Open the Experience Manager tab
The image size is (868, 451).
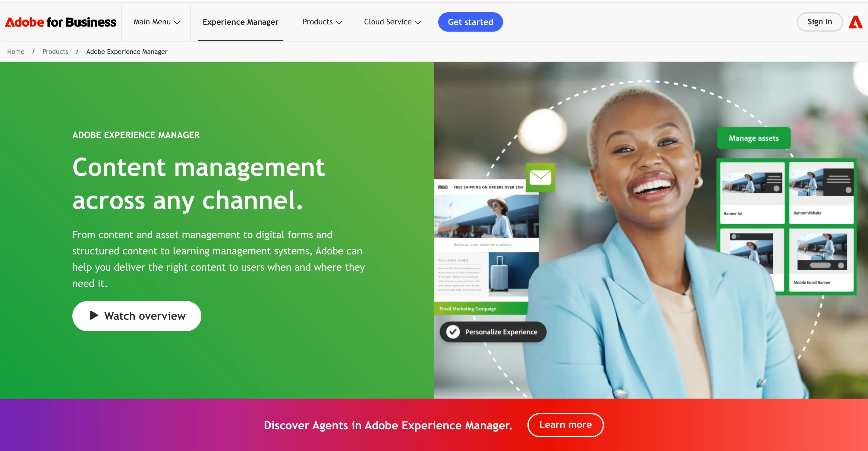[x=240, y=22]
